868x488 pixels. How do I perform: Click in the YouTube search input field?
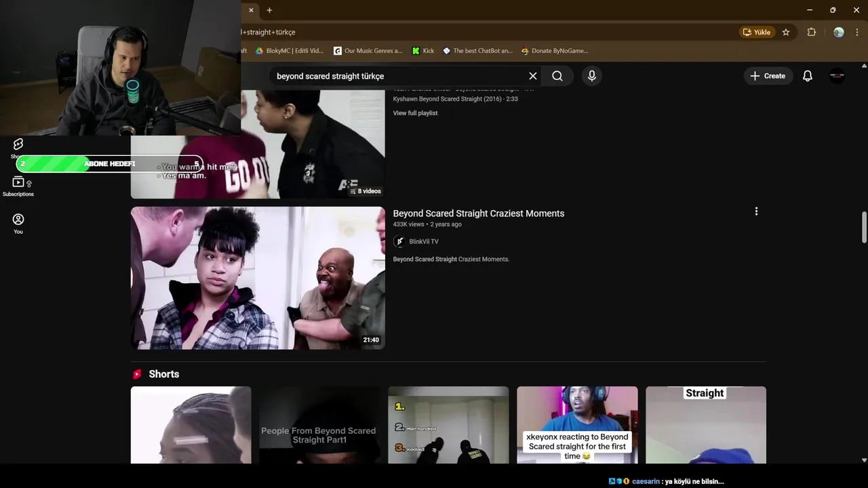pos(397,76)
